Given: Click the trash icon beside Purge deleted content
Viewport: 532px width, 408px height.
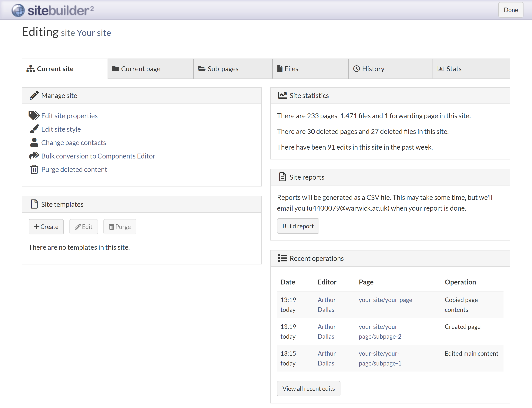Looking at the screenshot, I should 34,169.
